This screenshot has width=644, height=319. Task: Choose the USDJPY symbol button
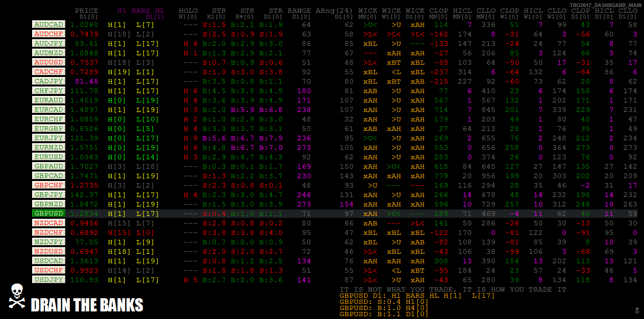[49, 279]
